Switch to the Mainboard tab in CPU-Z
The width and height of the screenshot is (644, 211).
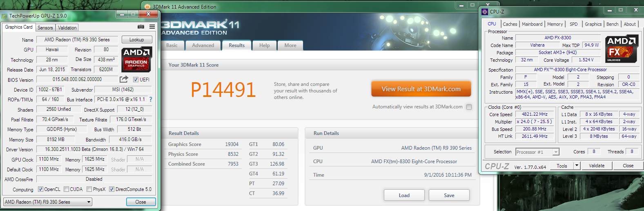click(x=532, y=24)
